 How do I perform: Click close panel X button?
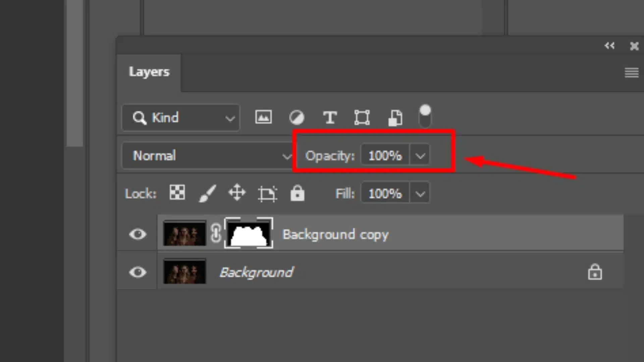tap(634, 46)
